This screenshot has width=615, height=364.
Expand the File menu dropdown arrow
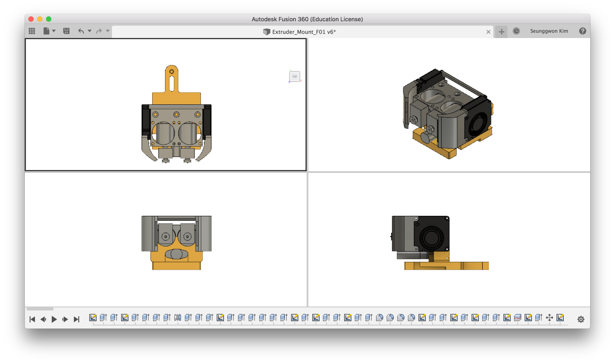[x=54, y=31]
